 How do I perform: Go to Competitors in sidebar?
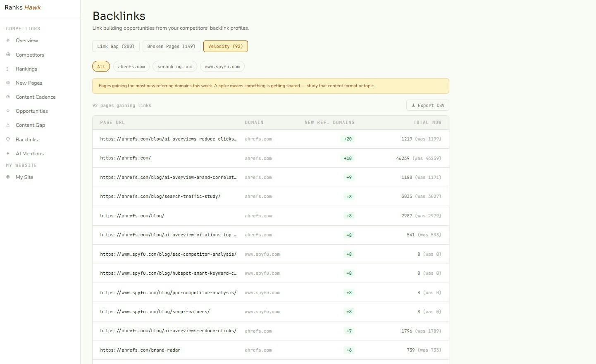(x=30, y=55)
